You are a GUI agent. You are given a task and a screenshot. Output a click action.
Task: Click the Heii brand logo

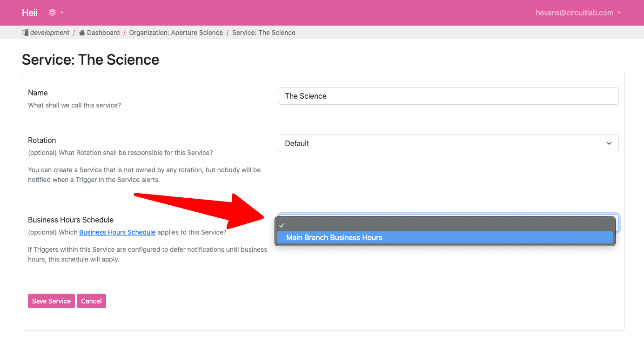click(30, 13)
